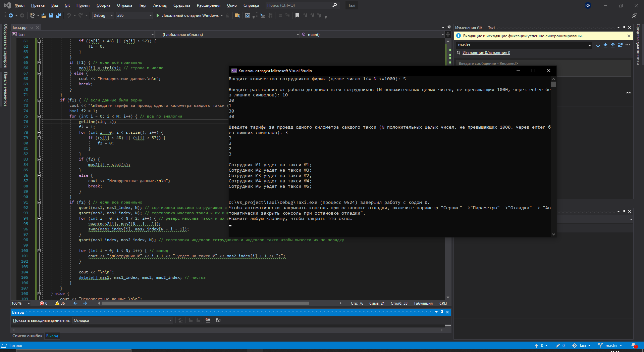644x352 pixels.
Task: Click the editor horizontal scrollbar thumb
Action: point(205,303)
